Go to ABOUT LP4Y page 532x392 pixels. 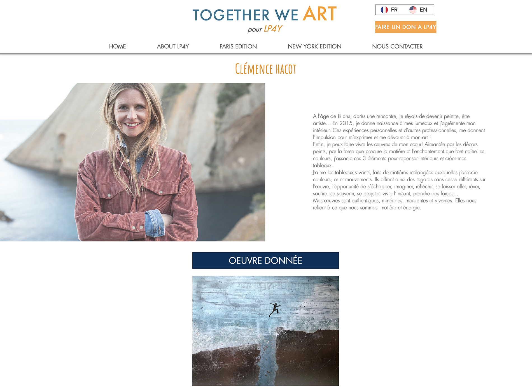(173, 46)
